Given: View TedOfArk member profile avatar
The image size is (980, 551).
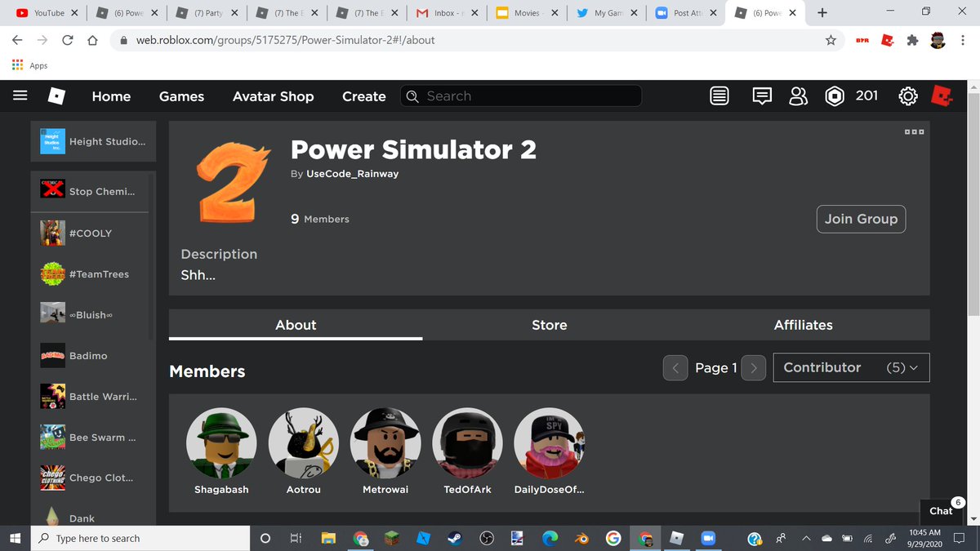Looking at the screenshot, I should [466, 443].
